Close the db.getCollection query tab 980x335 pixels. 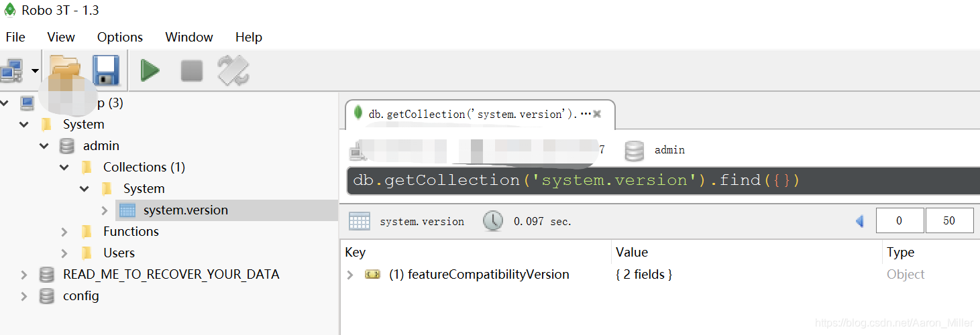(x=597, y=114)
